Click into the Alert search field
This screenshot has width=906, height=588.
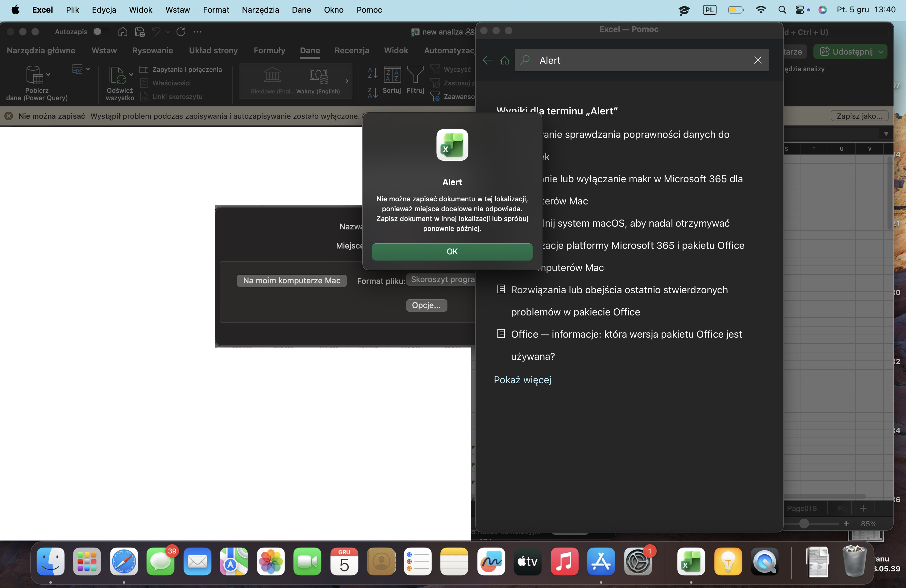[642, 60]
